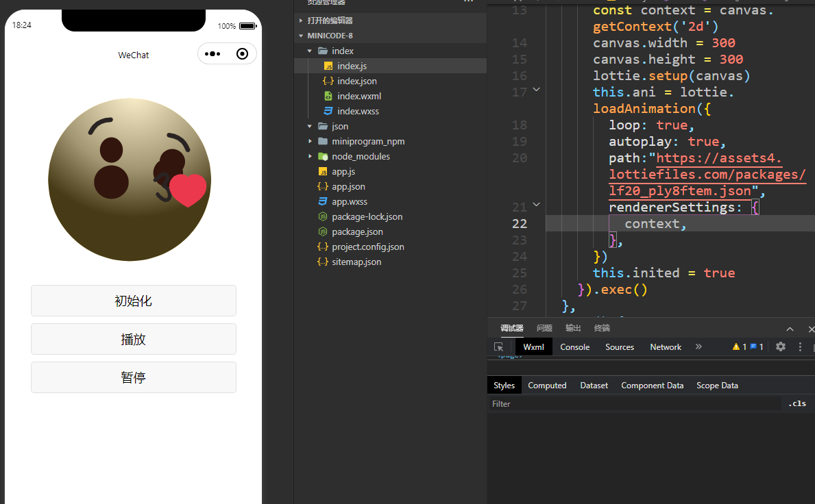Viewport: 815px width, 504px height.
Task: Expand the miniprogram_npm folder arrow
Action: (x=310, y=141)
